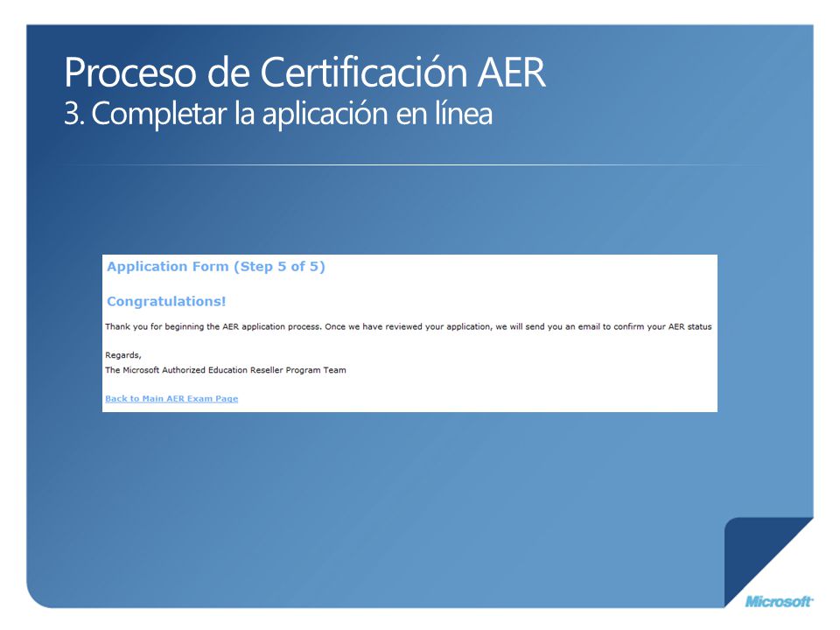This screenshot has height=630, width=840.
Task: Click the slide title 'Proceso de Certificación AER'
Action: 304,72
